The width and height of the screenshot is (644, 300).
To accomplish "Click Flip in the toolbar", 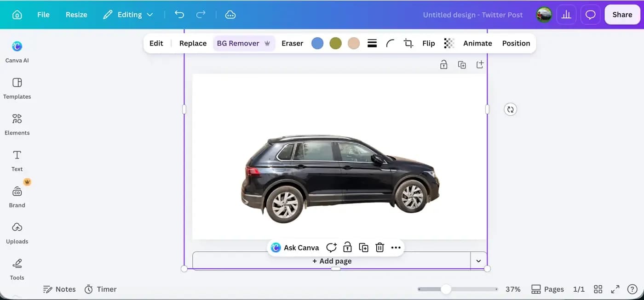I will point(428,43).
